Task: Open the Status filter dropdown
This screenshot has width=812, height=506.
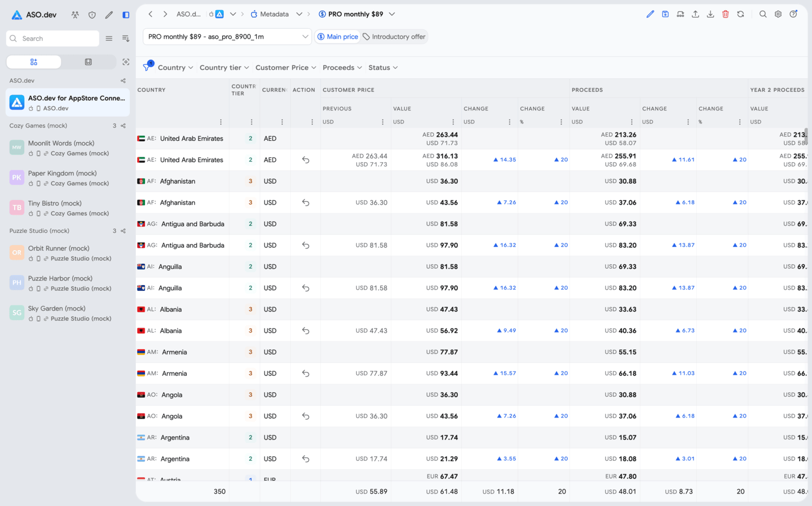Action: [383, 68]
